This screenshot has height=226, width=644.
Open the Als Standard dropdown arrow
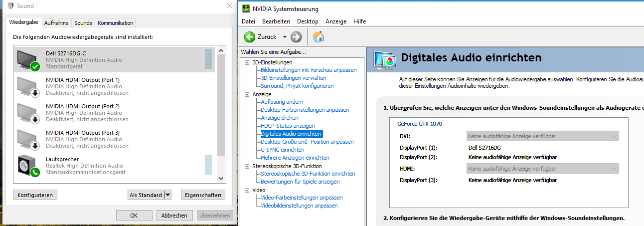tap(167, 195)
